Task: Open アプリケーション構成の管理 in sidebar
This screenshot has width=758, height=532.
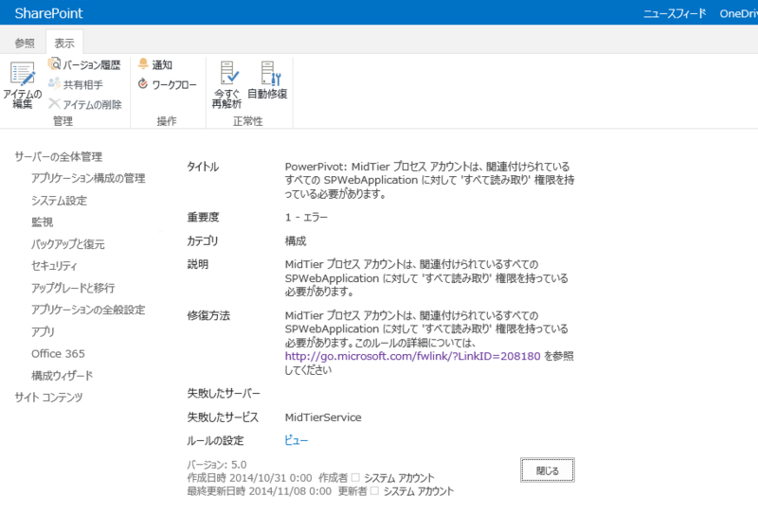Action: pos(88,178)
